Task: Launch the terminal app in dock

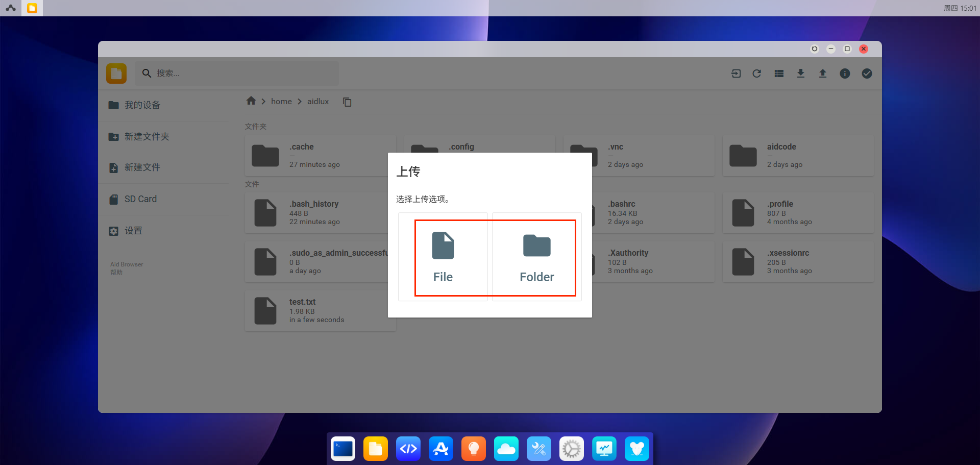Action: 343,449
